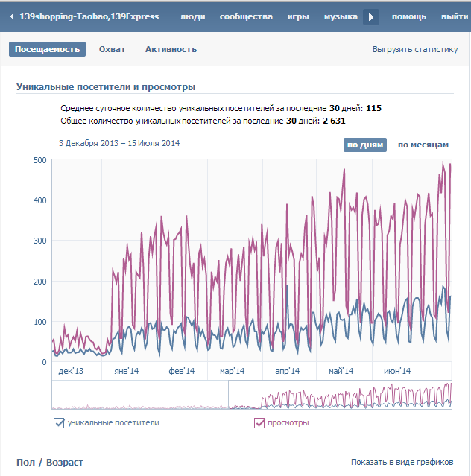Click the unselected left part of overview mini-chart

click(x=139, y=395)
